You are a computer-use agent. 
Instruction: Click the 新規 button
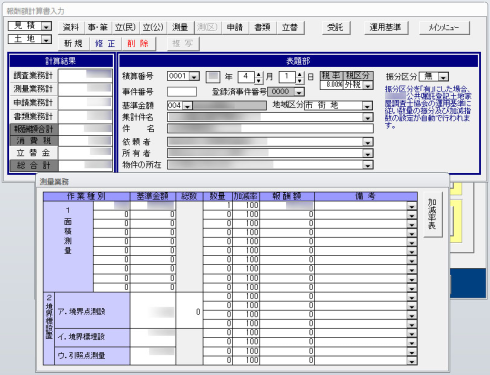[x=74, y=43]
